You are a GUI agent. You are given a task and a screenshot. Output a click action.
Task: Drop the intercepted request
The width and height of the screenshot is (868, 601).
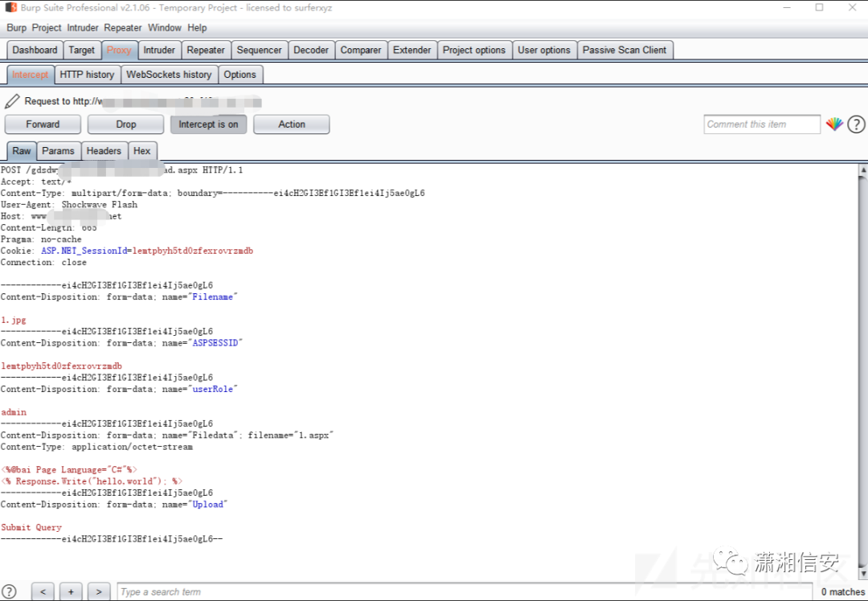click(125, 125)
